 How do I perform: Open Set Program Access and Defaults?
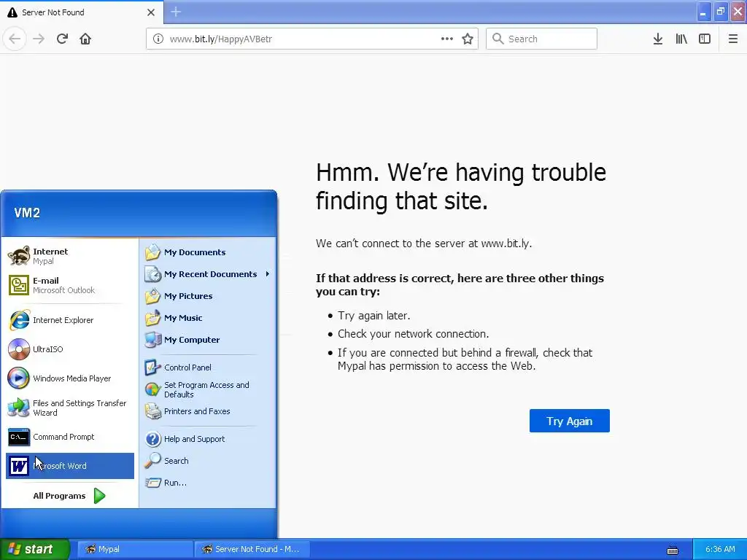click(207, 389)
